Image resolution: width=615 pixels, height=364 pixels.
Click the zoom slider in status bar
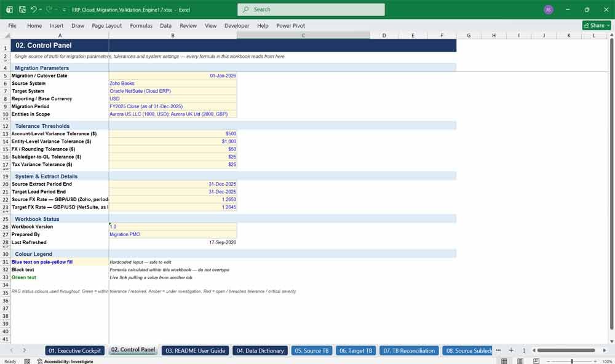[572, 361]
